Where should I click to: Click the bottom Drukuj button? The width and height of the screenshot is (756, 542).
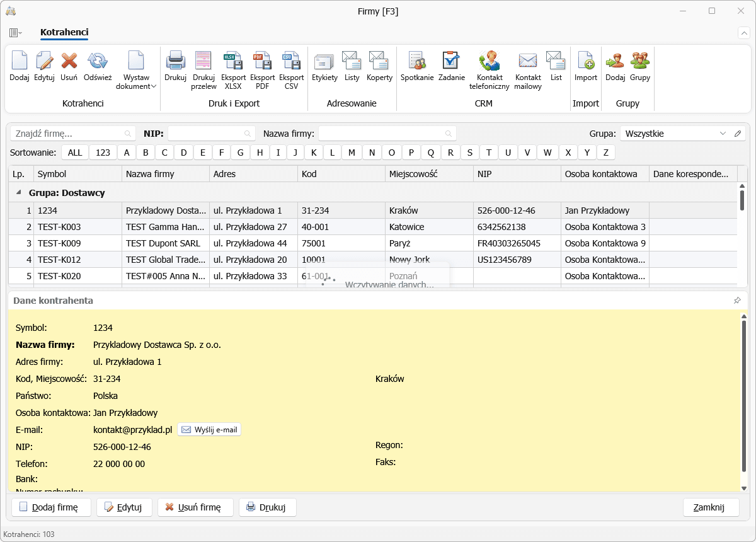[268, 507]
